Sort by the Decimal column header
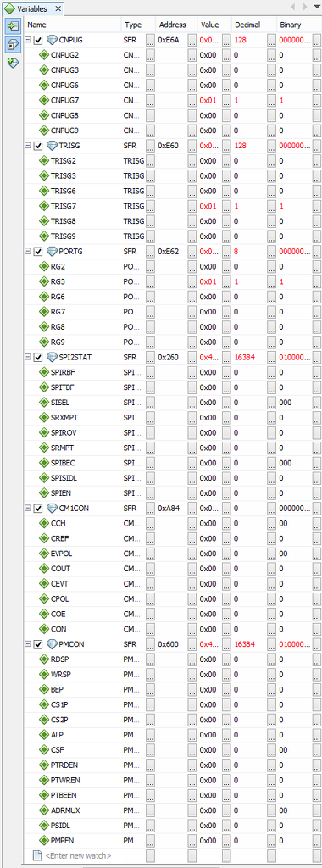 pos(253,25)
